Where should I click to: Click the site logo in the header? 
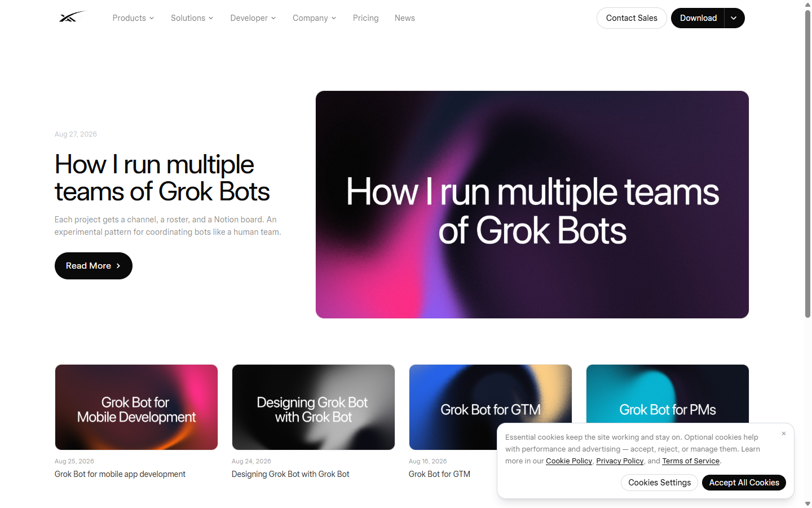[x=72, y=17]
